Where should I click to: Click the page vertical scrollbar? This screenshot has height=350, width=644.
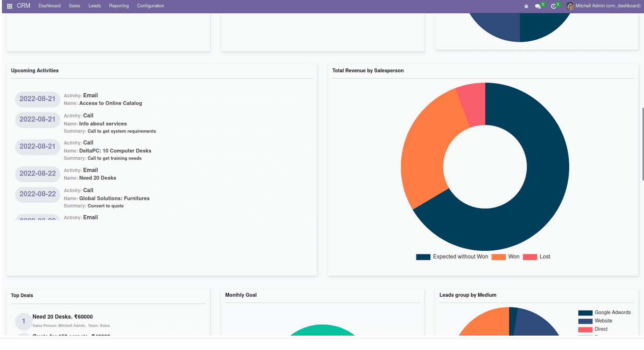643,144
